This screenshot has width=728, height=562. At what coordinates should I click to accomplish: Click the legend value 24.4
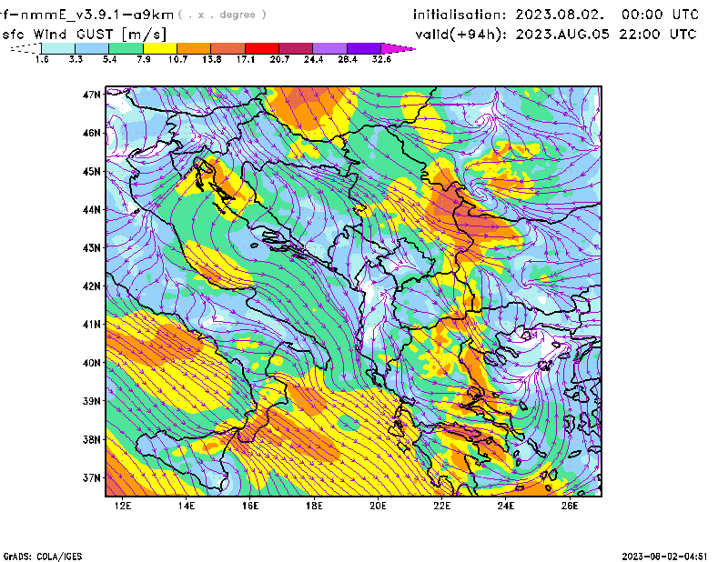coord(313,59)
